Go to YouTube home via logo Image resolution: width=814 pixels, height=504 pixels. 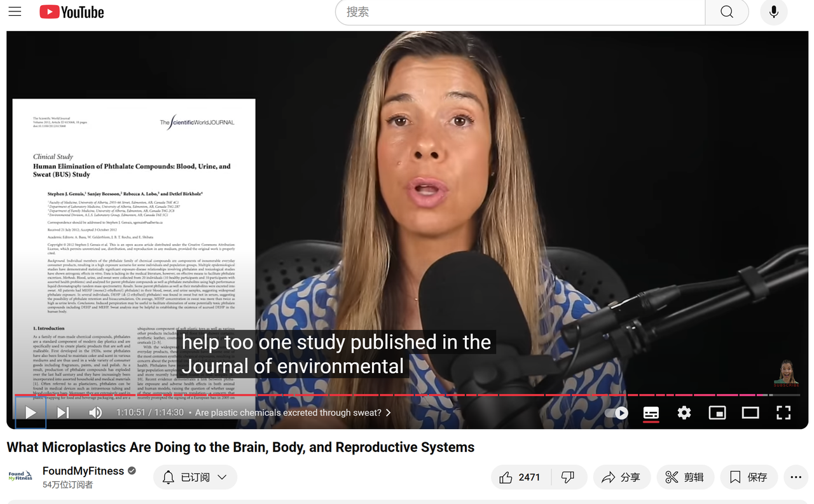click(71, 12)
